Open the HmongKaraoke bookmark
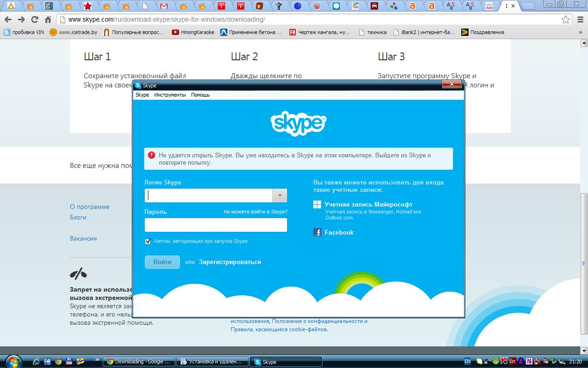 click(193, 32)
